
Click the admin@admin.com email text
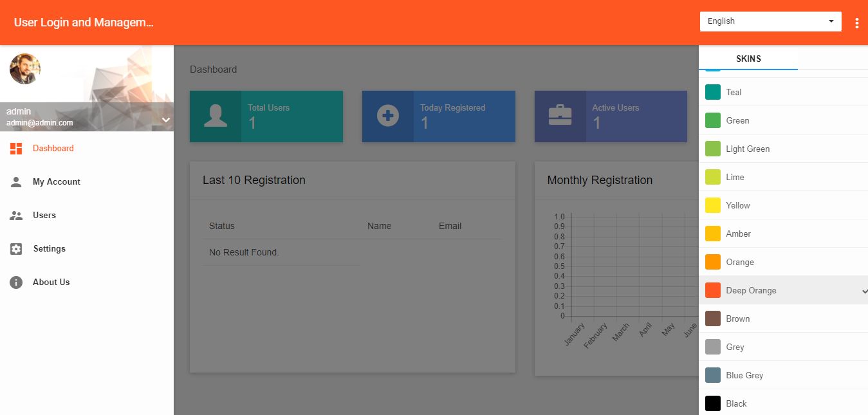point(40,123)
